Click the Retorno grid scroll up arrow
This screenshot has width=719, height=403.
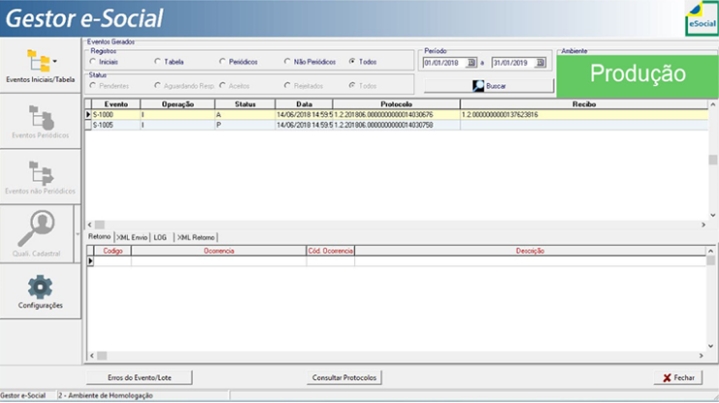click(x=711, y=251)
